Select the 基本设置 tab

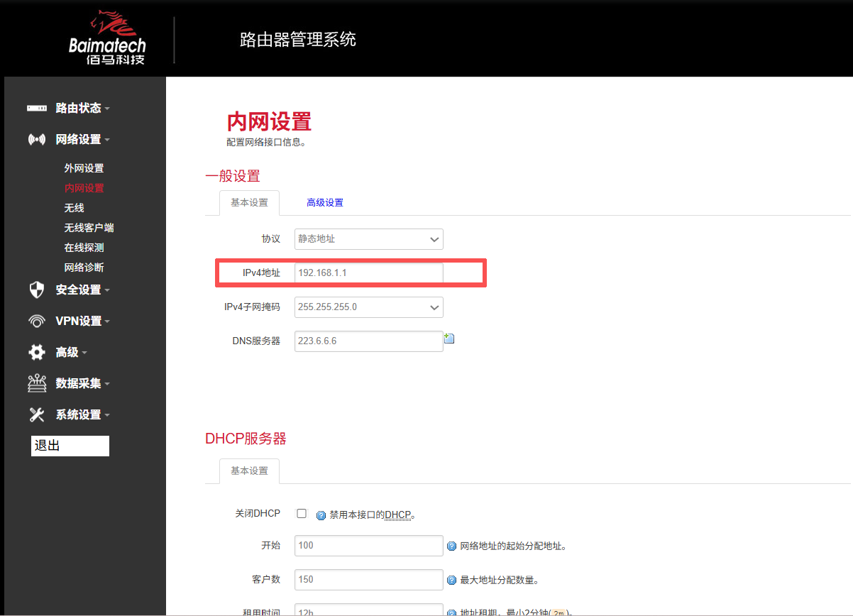(249, 202)
